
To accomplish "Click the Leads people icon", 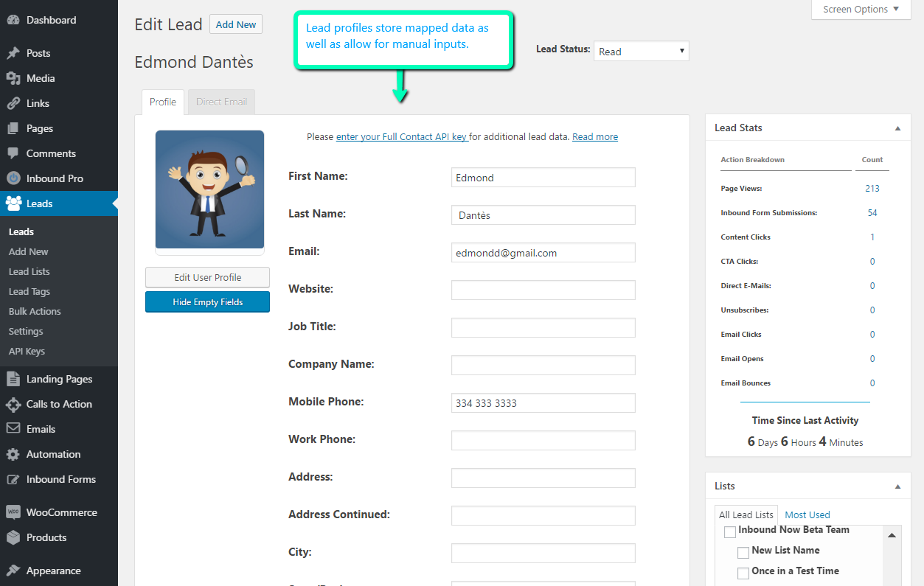I will point(13,203).
